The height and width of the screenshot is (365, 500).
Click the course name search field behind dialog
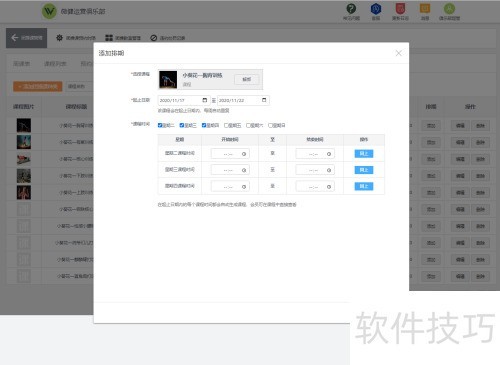click(79, 86)
